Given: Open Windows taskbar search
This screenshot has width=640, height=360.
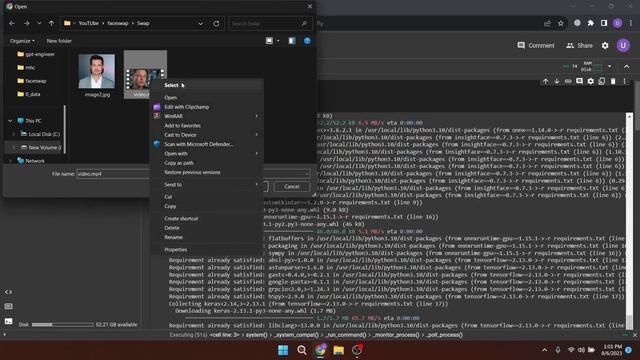Looking at the screenshot, I should 302,350.
